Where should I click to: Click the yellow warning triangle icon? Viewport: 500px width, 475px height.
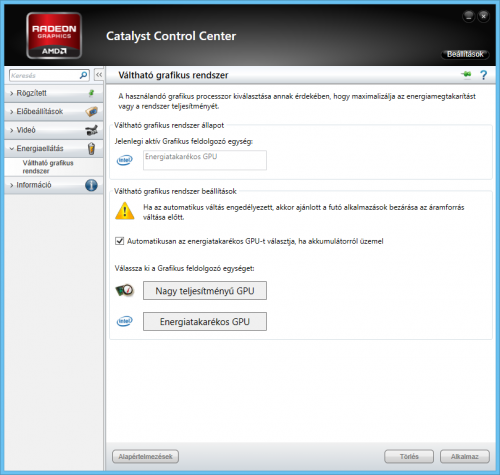point(125,211)
